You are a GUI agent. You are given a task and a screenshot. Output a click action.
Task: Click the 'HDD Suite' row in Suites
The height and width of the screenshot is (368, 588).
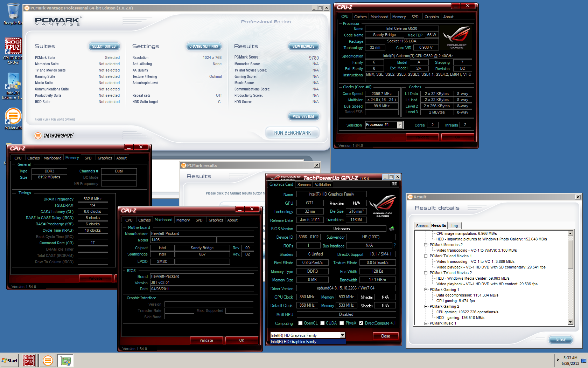(77, 102)
